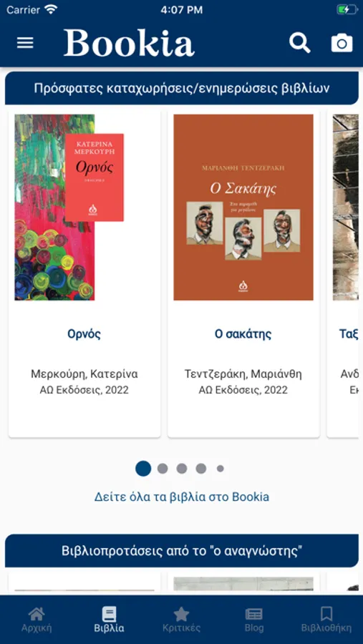Select the first carousel page dot
363x644 pixels.
[143, 468]
